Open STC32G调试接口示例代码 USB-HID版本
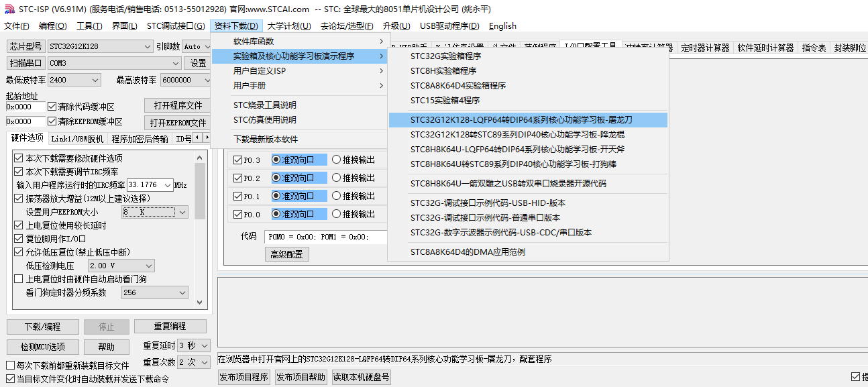Image resolution: width=868 pixels, height=387 pixels. (528, 203)
